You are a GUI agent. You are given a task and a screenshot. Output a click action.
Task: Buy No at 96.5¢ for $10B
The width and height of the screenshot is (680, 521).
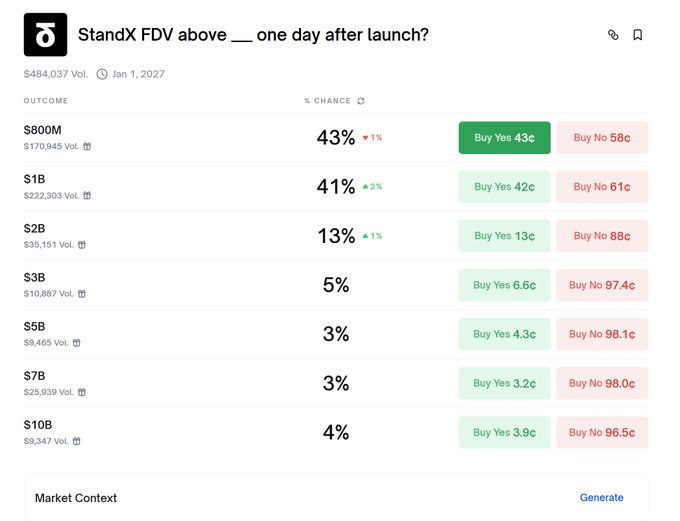602,432
